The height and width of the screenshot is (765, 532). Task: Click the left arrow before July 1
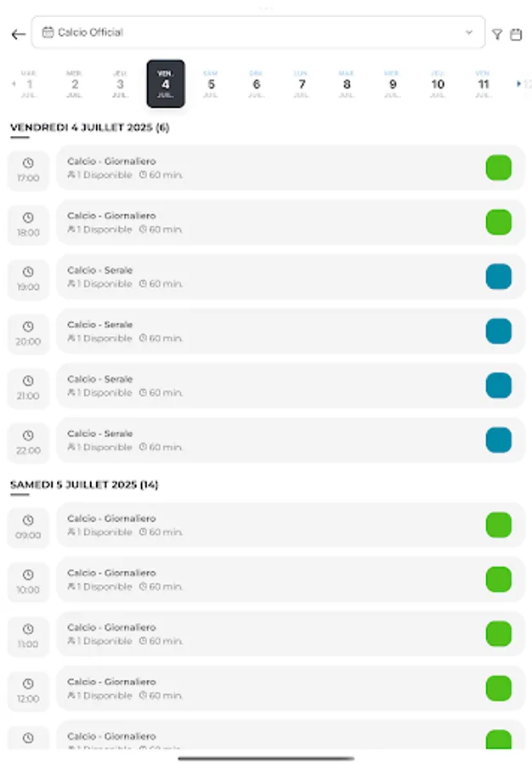point(12,84)
